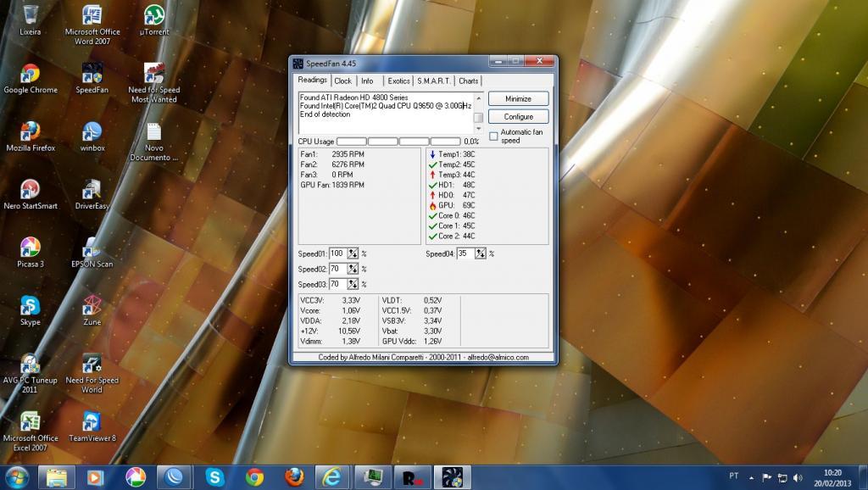Open the Exotics tab
Image resolution: width=868 pixels, height=490 pixels.
(398, 81)
